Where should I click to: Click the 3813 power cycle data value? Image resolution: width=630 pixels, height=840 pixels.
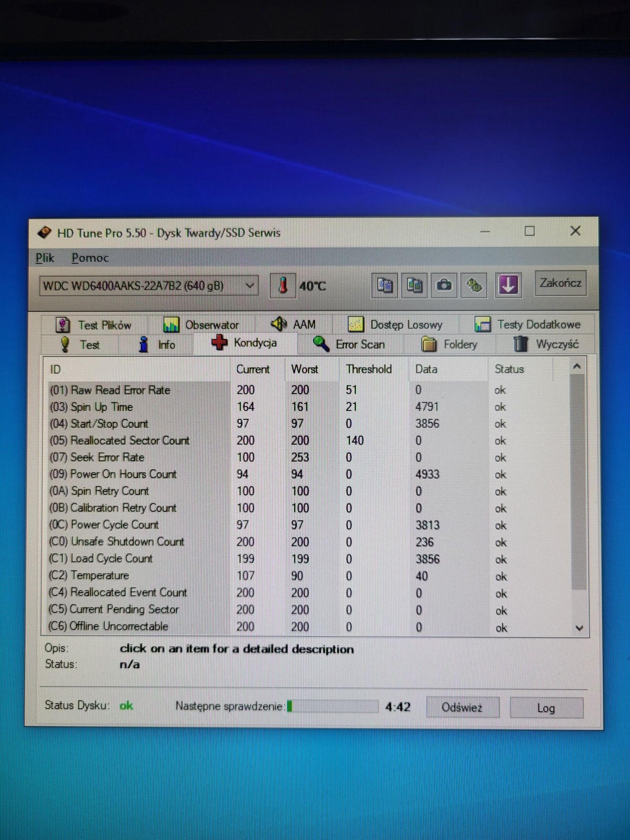tap(428, 525)
